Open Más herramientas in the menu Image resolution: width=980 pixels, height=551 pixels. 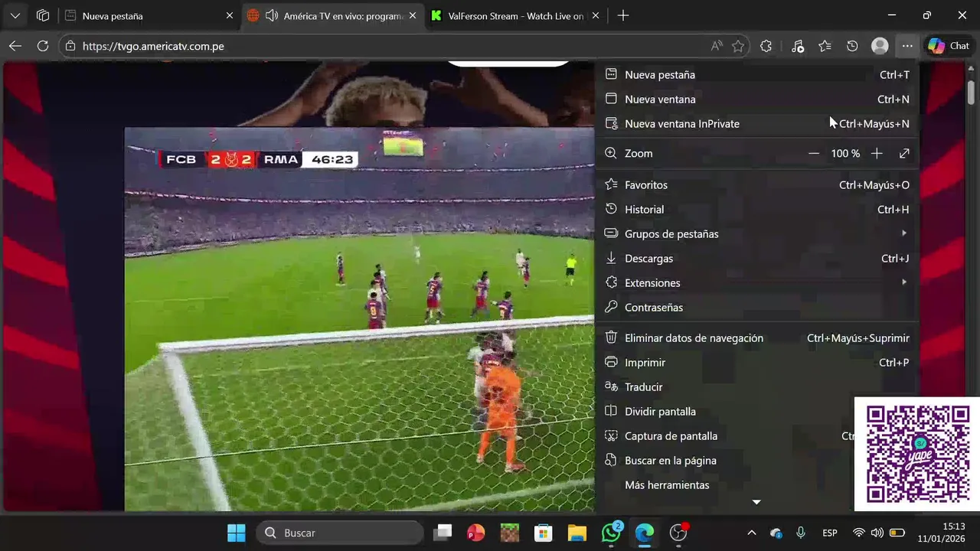tap(727, 484)
